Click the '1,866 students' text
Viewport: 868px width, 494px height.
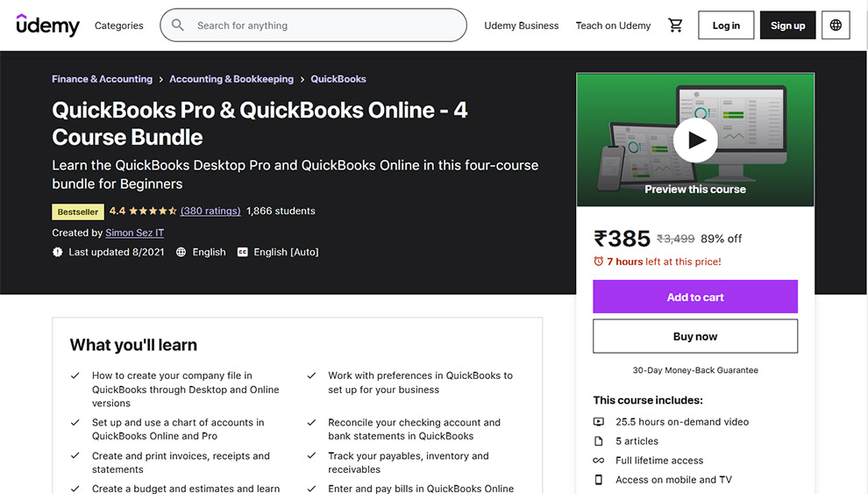pyautogui.click(x=281, y=211)
